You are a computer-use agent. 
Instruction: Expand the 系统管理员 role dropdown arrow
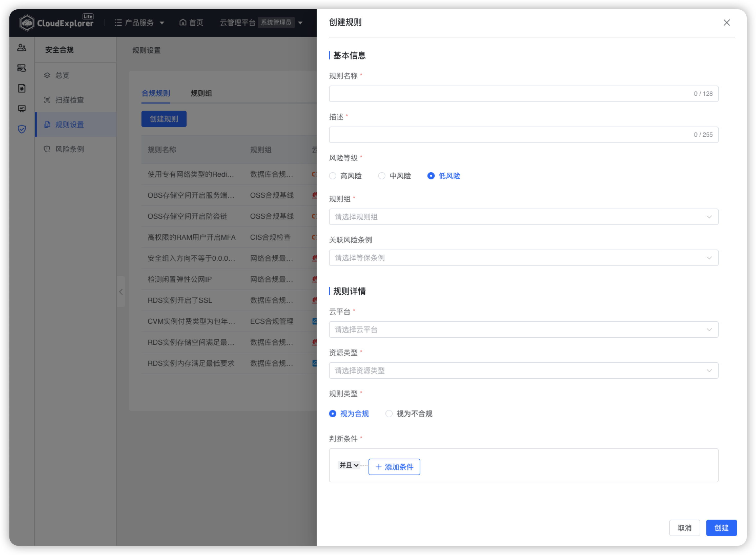pyautogui.click(x=300, y=23)
